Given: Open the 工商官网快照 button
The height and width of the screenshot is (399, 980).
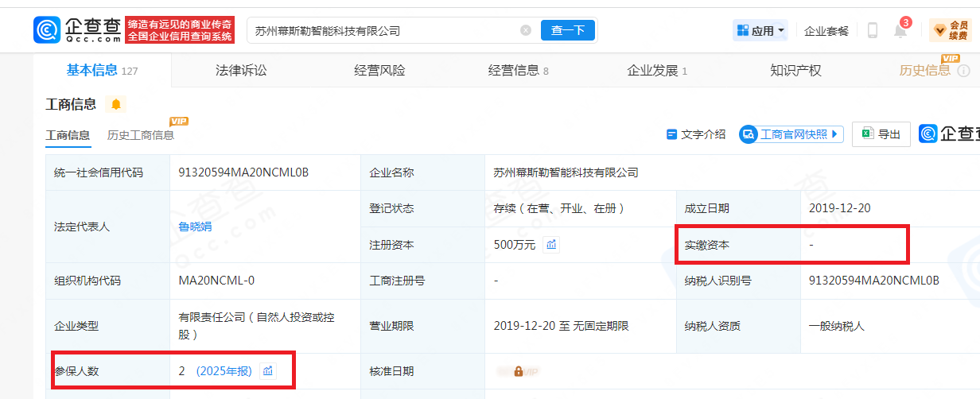Looking at the screenshot, I should coord(791,134).
